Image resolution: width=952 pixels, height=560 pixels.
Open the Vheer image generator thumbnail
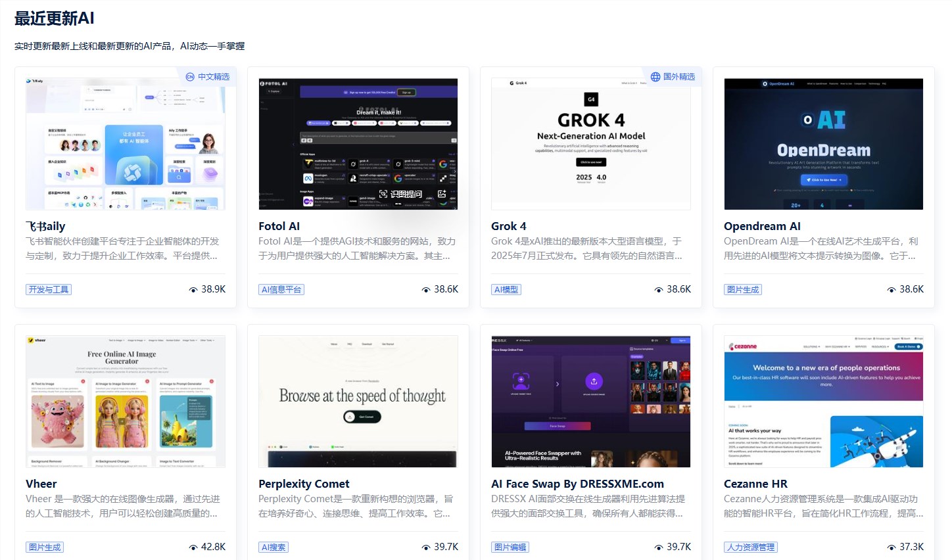point(126,402)
